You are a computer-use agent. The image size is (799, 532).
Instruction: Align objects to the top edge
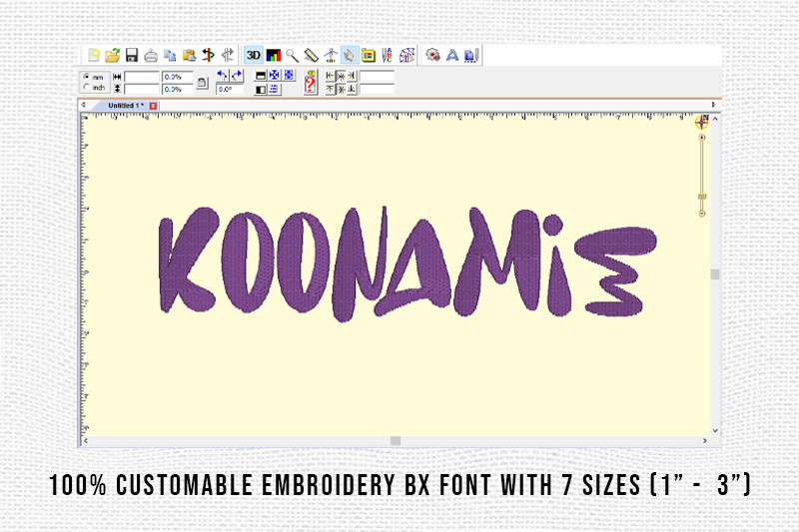click(x=330, y=90)
